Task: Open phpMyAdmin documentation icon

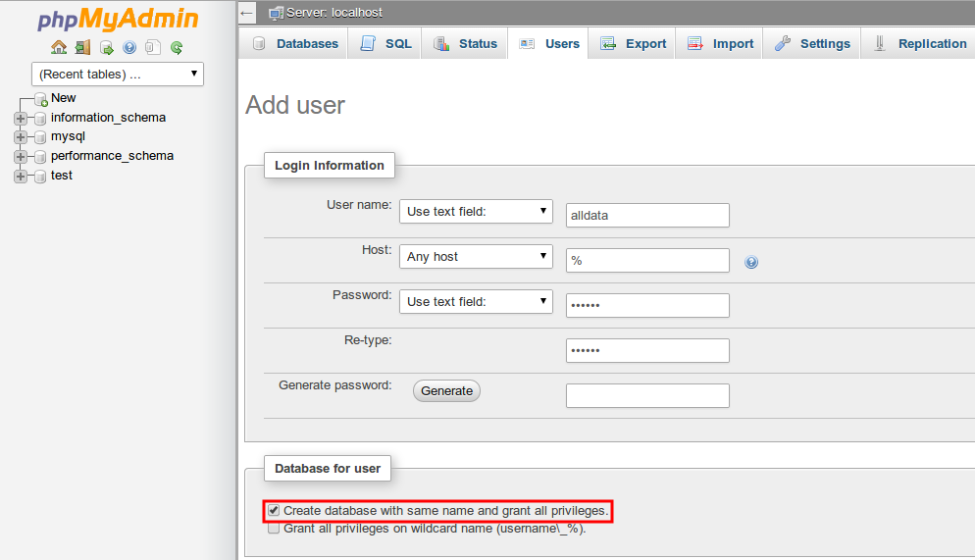Action: [x=129, y=47]
